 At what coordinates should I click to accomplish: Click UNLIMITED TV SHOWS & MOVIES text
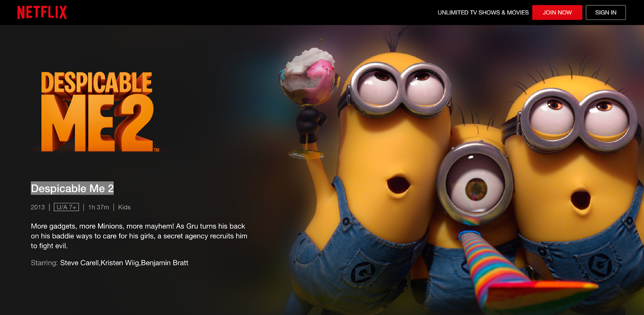click(483, 12)
